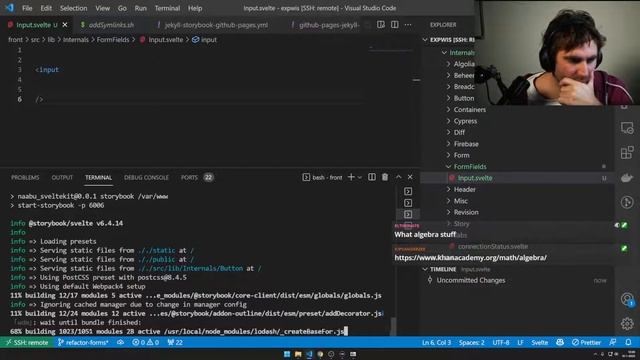Image resolution: width=640 pixels, height=360 pixels.
Task: Change the Svelte language mode
Action: [540, 342]
